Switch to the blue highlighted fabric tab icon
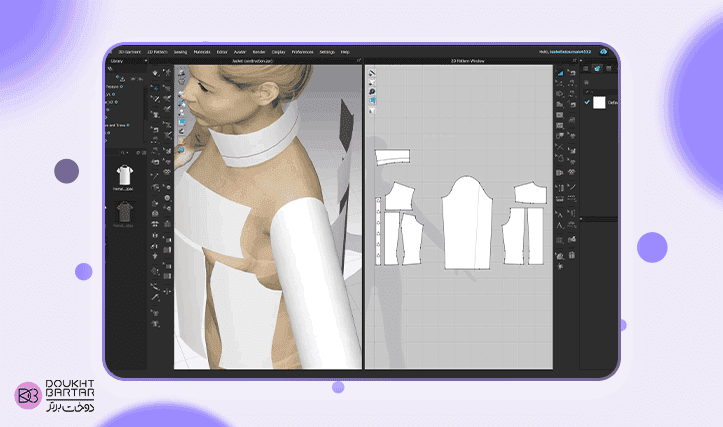Image resolution: width=723 pixels, height=427 pixels. pos(598,68)
